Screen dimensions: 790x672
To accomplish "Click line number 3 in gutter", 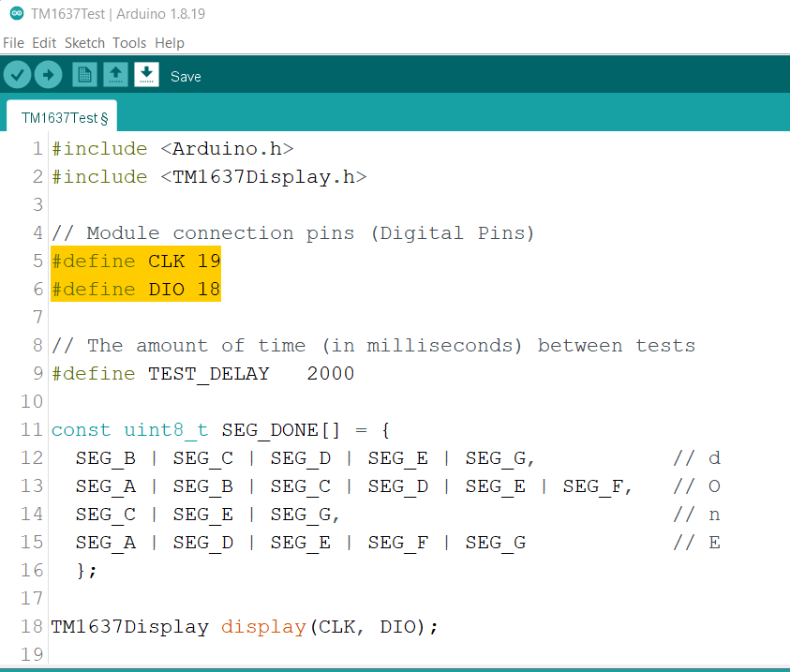I will [x=37, y=205].
